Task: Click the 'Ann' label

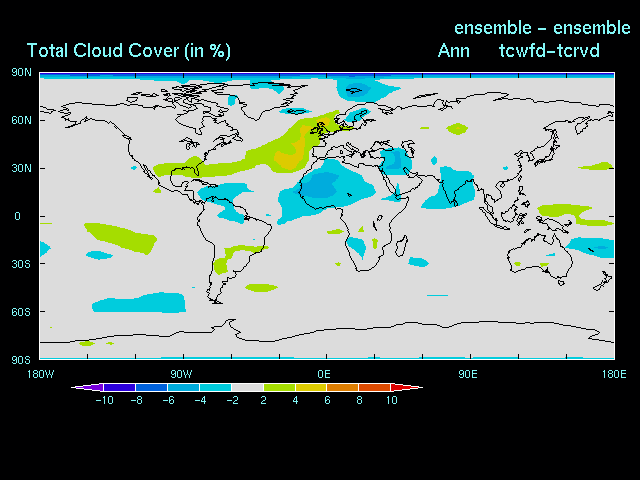Action: (453, 51)
